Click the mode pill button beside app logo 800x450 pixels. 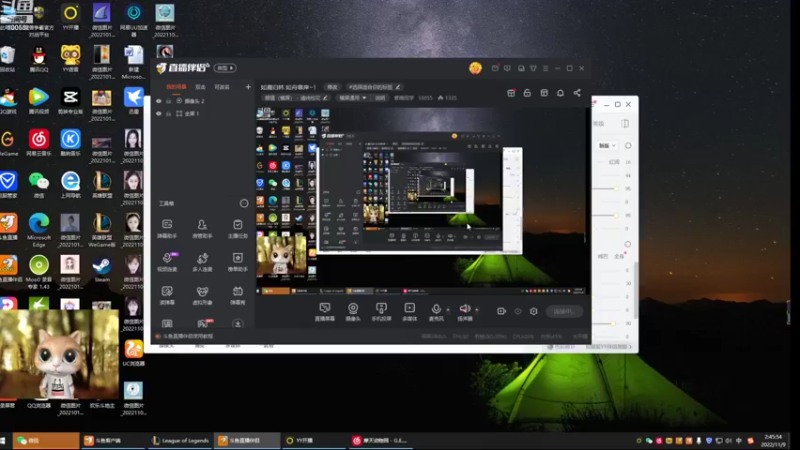[x=225, y=68]
